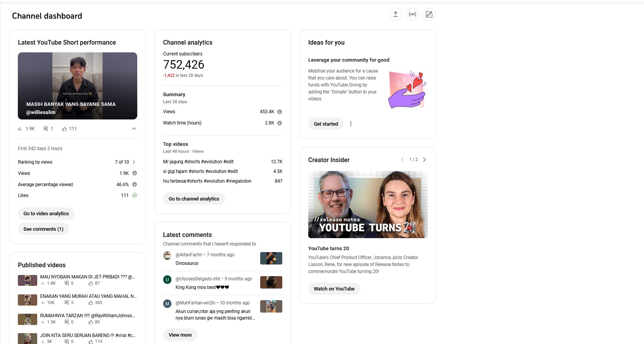The width and height of the screenshot is (644, 344).
Task: Click the King Kong mos best comment
Action: point(202,287)
